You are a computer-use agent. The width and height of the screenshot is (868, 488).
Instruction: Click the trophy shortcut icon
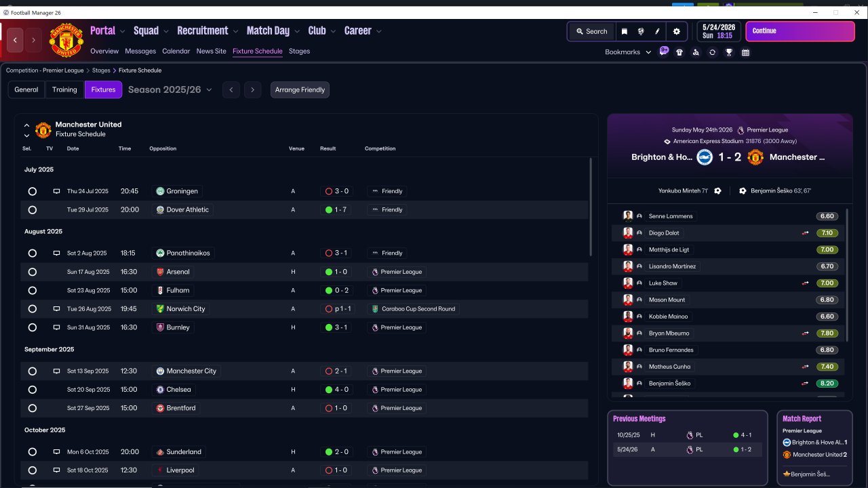coord(729,52)
